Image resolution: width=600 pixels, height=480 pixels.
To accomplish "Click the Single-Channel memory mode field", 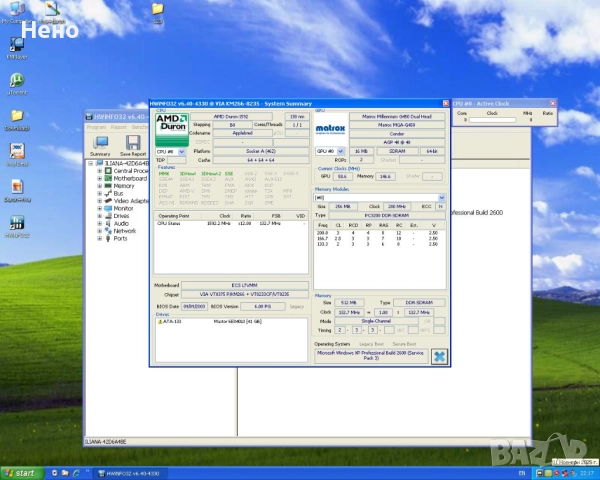I will pos(376,321).
